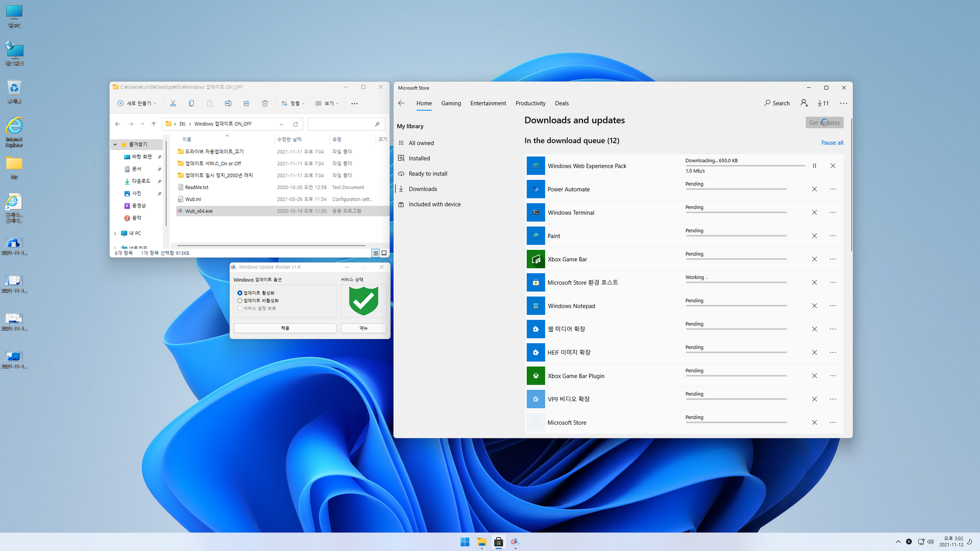Click the File Explorer search box

346,124
